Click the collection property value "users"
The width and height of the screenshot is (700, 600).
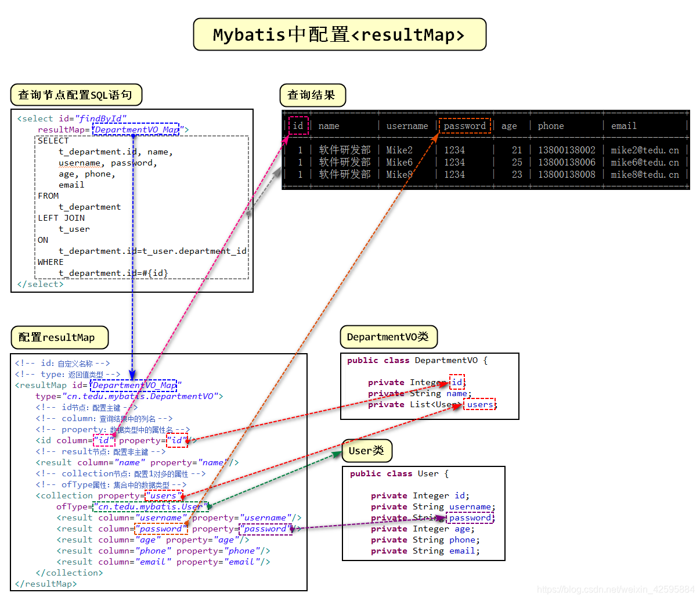tap(164, 495)
